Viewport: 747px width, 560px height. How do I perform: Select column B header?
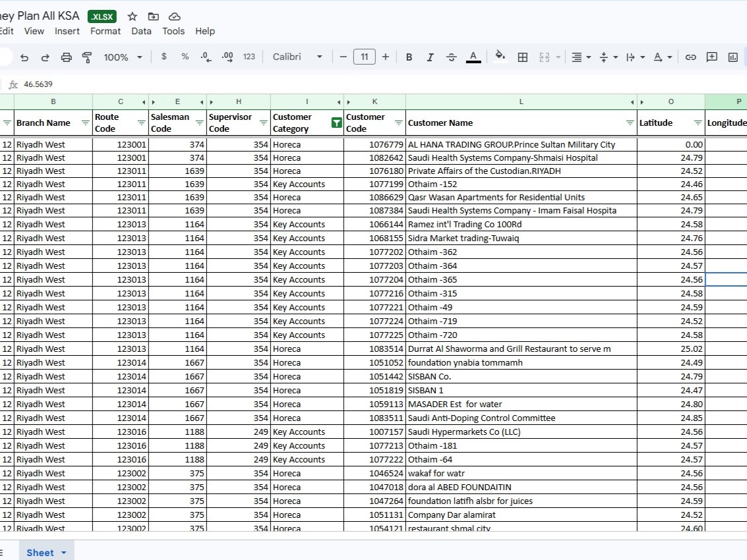53,101
